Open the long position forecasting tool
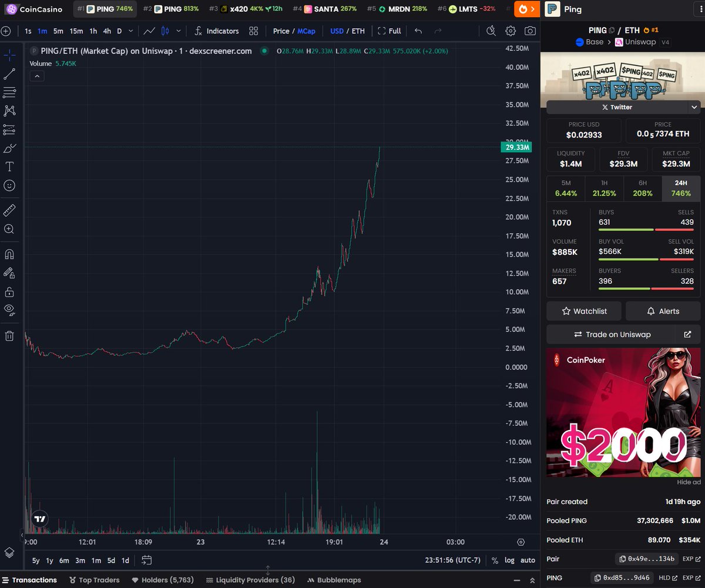Viewport: 705px width, 588px height. [9, 129]
